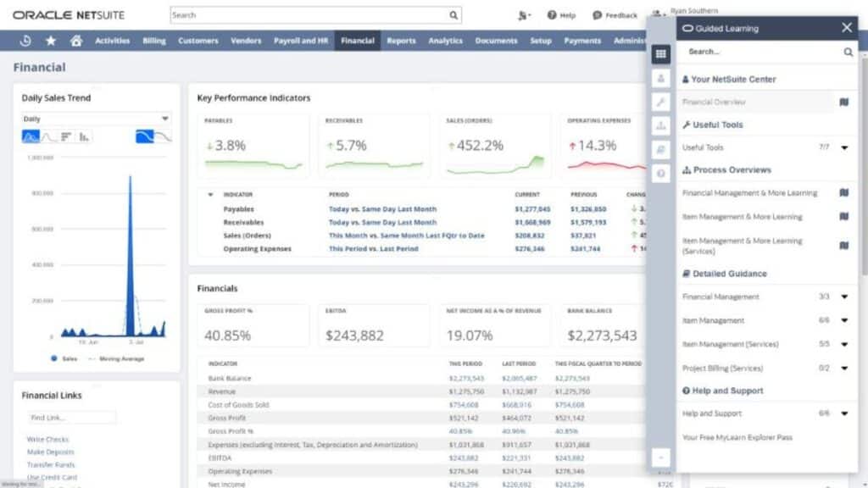This screenshot has width=868, height=488.
Task: Select the grid view icon in Guided Learning sidebar
Action: pyautogui.click(x=662, y=53)
